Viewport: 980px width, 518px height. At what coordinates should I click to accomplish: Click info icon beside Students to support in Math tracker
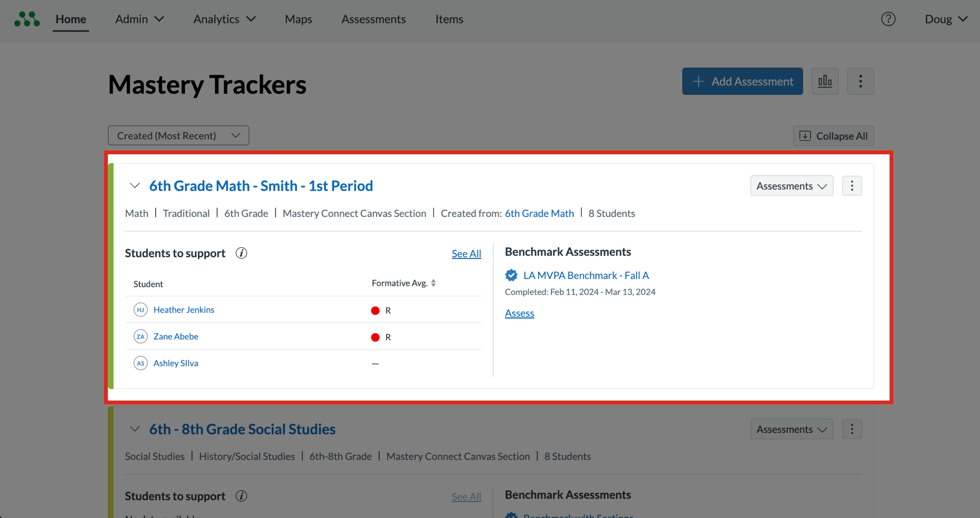(241, 253)
